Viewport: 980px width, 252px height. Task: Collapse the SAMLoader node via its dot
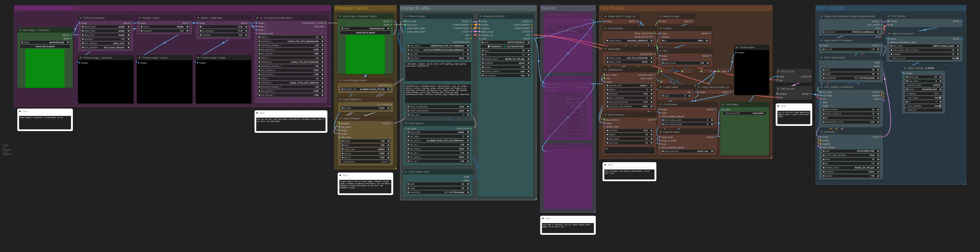[x=605, y=49]
